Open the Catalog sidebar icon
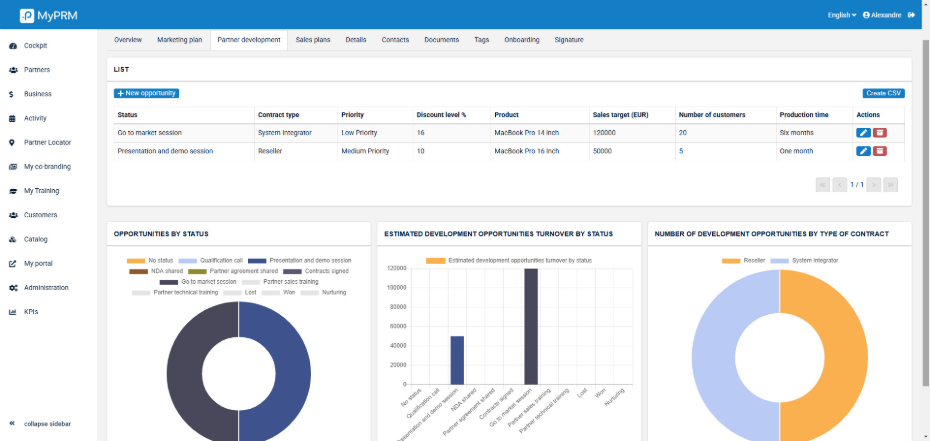 11,239
